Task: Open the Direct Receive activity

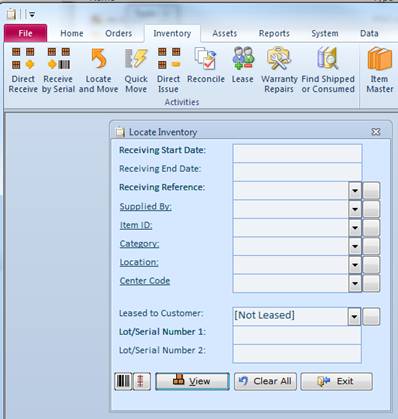Action: coord(23,70)
